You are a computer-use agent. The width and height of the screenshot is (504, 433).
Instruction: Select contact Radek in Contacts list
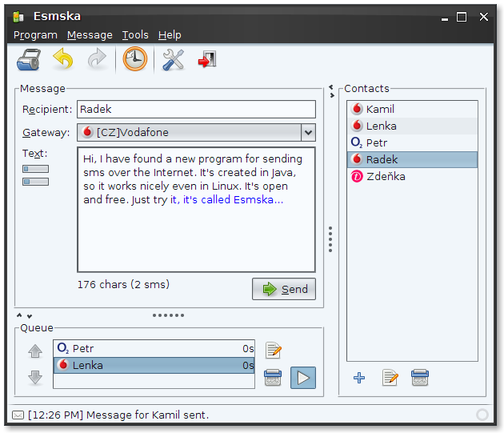[x=412, y=159]
